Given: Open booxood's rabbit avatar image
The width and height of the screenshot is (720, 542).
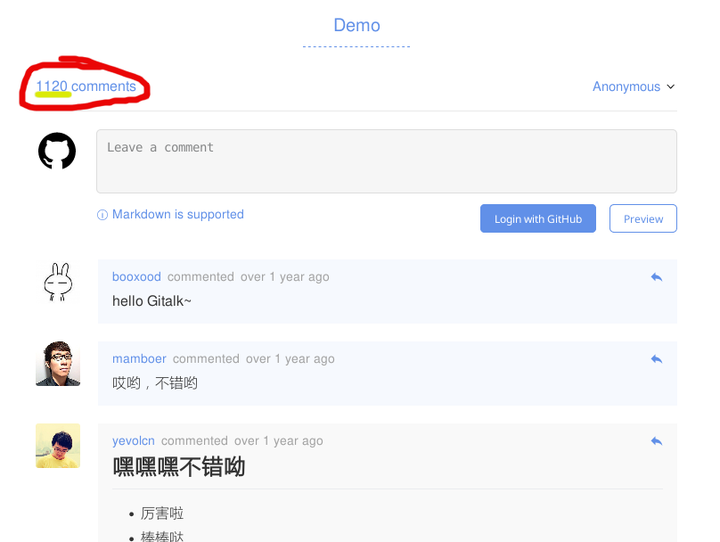Looking at the screenshot, I should pos(57,282).
